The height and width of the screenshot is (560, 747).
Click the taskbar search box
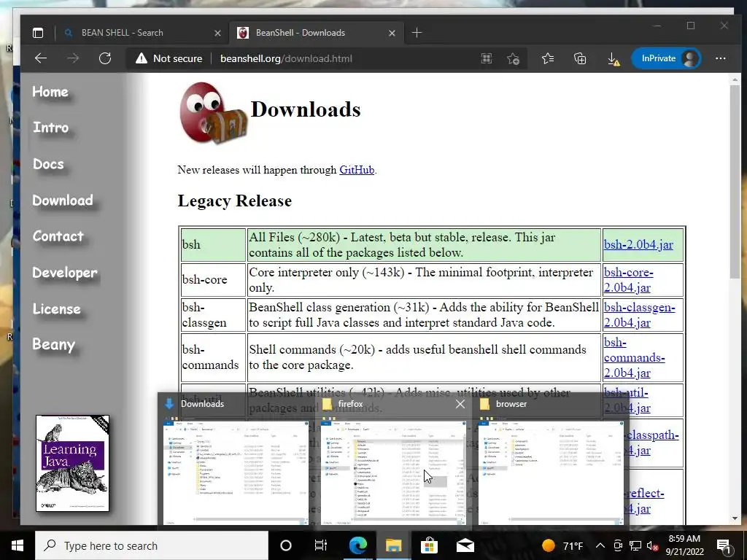[152, 545]
